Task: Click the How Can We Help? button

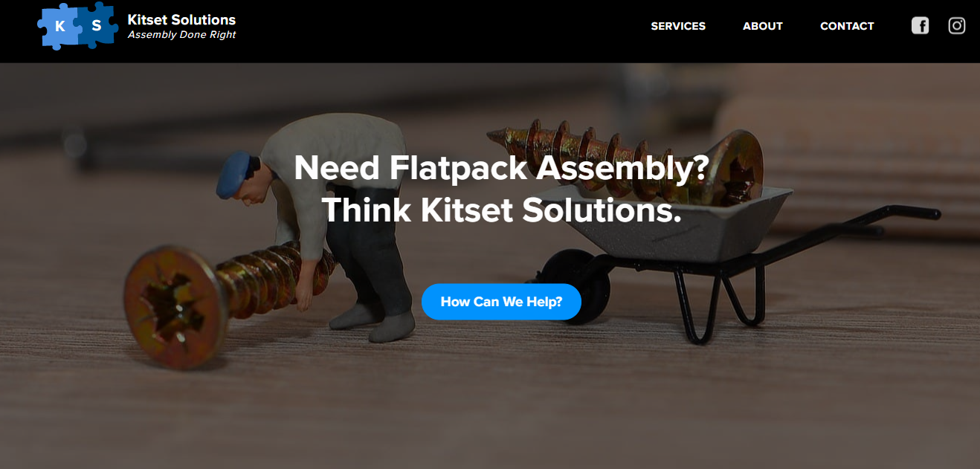Action: click(501, 302)
